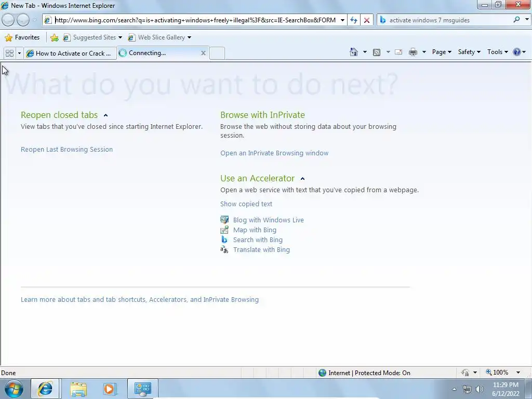Collapse the Reopen closed tabs section

105,115
